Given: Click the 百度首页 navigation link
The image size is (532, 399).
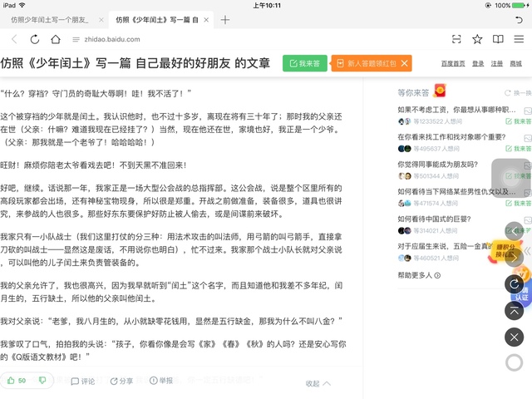Looking at the screenshot, I should point(452,63).
